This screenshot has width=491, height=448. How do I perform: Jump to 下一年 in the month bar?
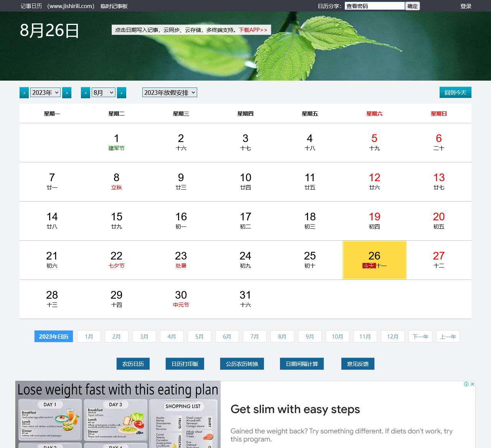[x=420, y=336]
